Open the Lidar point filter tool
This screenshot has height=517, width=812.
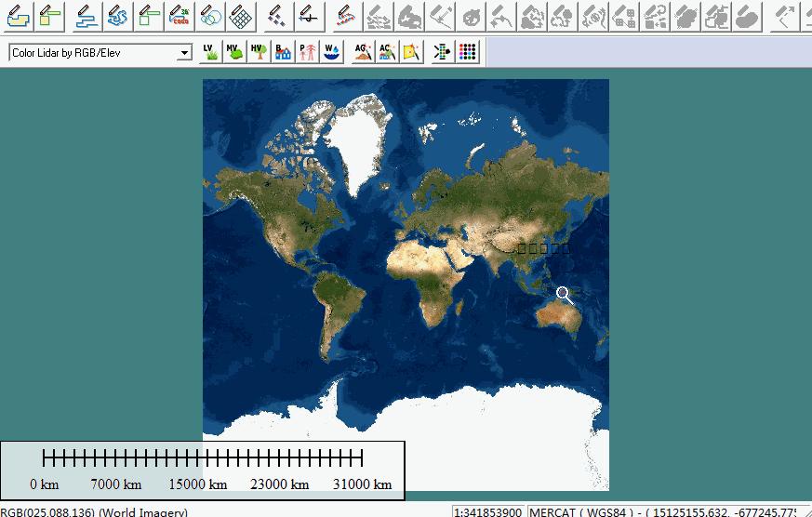tap(442, 52)
